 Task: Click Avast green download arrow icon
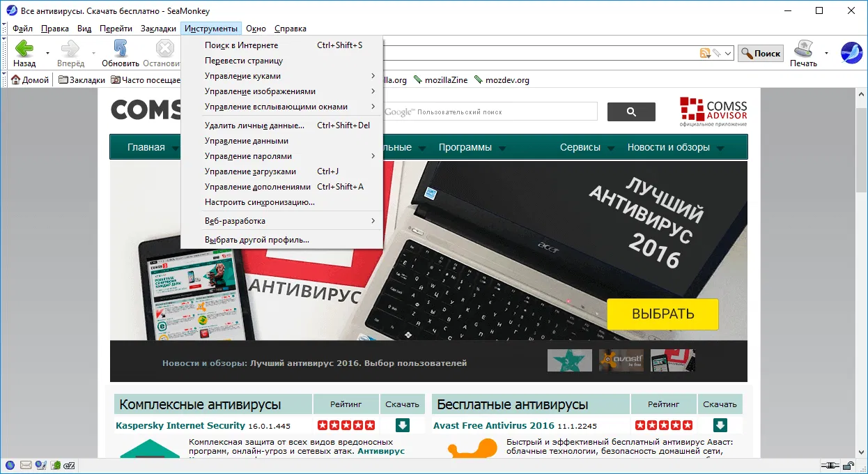(x=720, y=425)
